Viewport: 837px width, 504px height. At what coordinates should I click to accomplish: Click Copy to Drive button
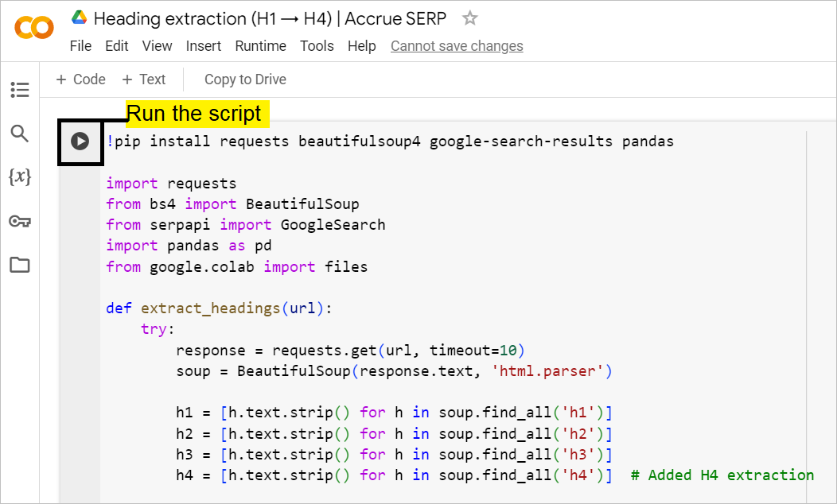246,79
